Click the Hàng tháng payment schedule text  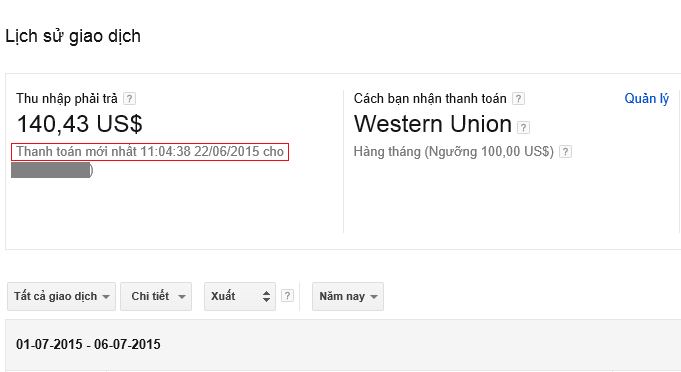point(453,152)
